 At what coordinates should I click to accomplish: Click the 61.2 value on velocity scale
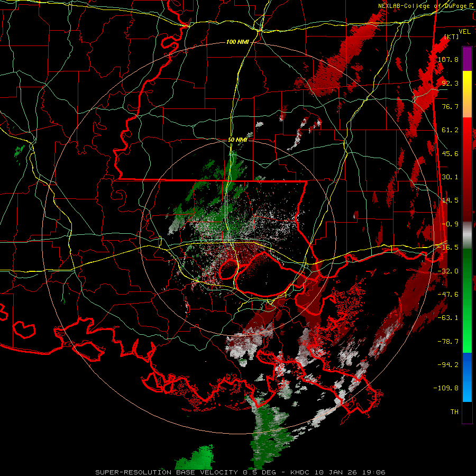450,130
